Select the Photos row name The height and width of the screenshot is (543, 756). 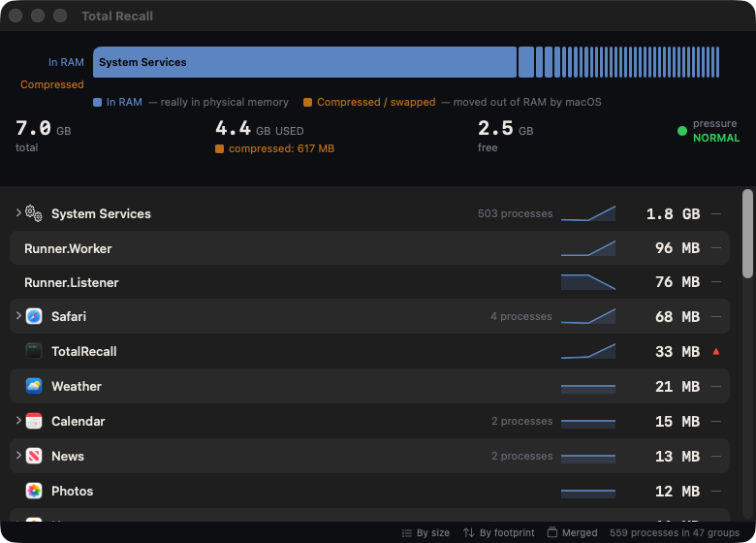pos(73,491)
